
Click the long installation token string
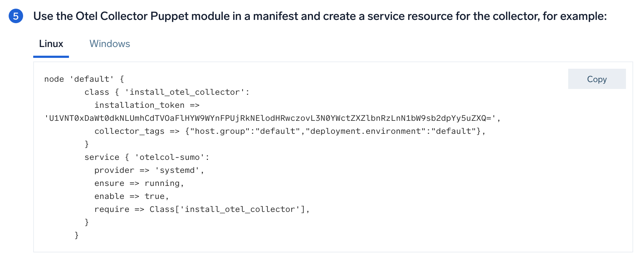tap(272, 118)
